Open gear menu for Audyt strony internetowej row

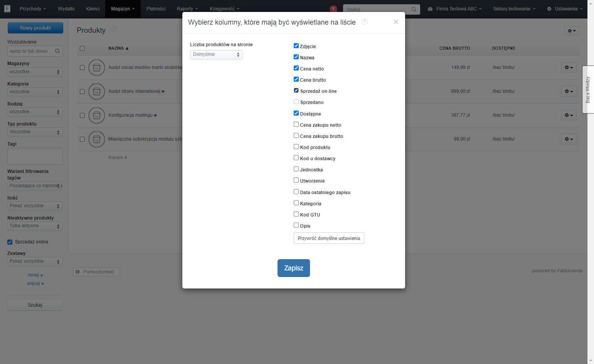569,91
